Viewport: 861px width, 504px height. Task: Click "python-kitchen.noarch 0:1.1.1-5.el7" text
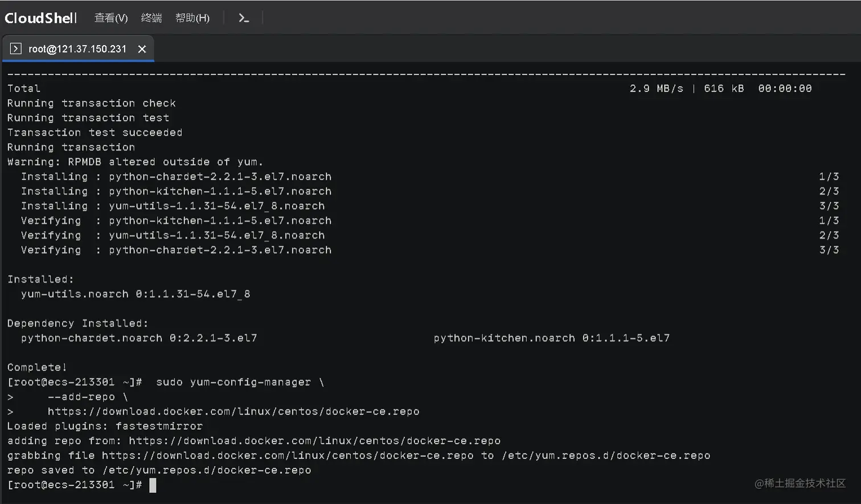[552, 338]
